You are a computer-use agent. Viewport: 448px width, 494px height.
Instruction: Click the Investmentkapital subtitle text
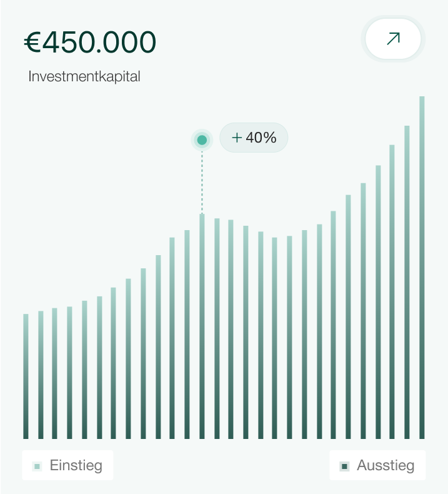click(84, 77)
